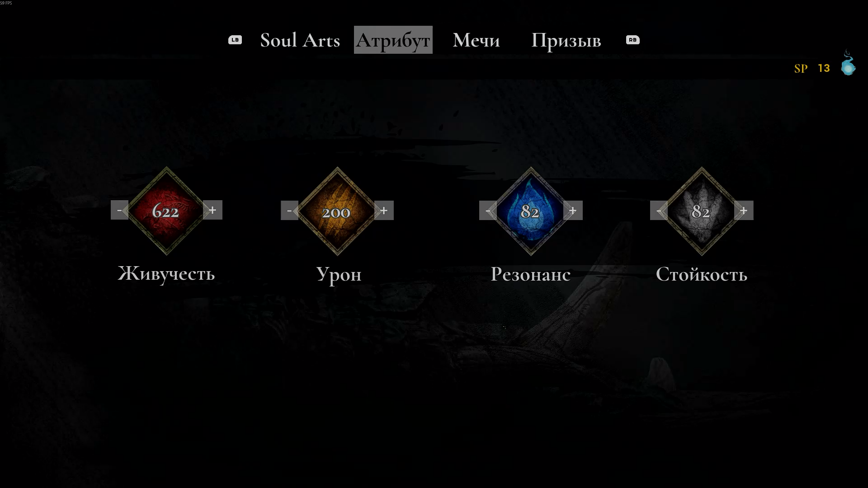
Task: Decrease Живучесть with the minus button
Action: (x=119, y=210)
